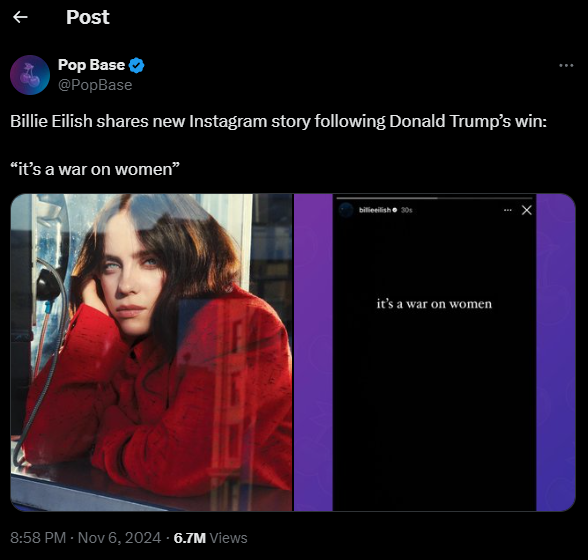Click the Post header title
The width and height of the screenshot is (588, 560).
tap(88, 17)
